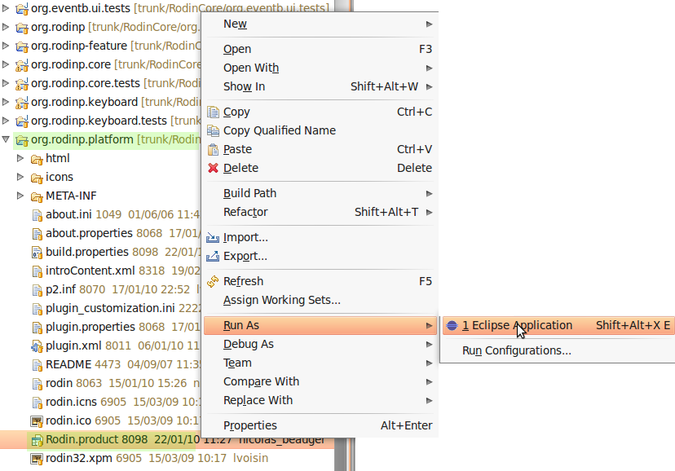Expand the org.rodinp project node
675x471 pixels.
pyautogui.click(x=6, y=27)
